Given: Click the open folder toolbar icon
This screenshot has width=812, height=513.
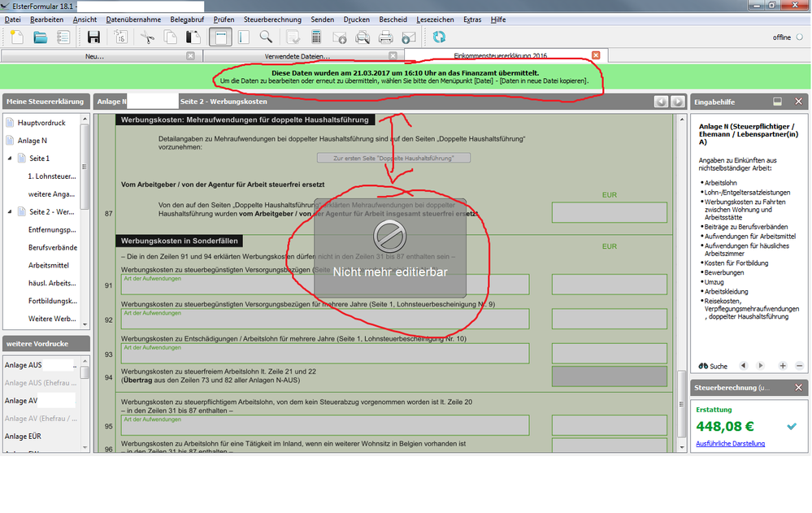Looking at the screenshot, I should click(40, 37).
